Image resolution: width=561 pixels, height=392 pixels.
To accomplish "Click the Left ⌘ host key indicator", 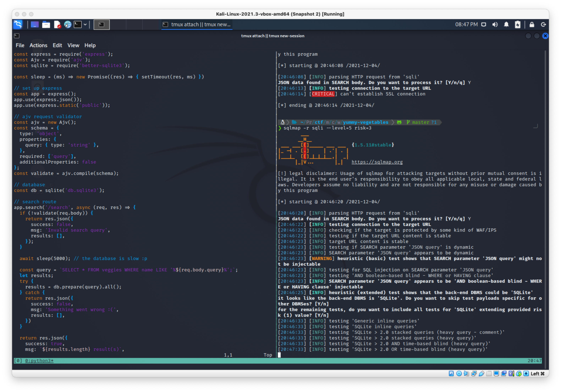I will (x=538, y=373).
